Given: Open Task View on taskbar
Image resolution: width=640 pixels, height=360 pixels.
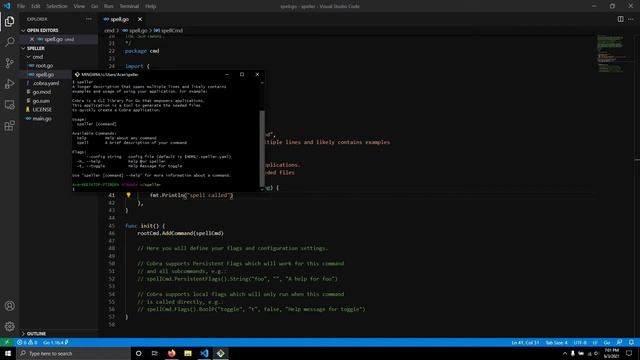Looking at the screenshot, I should click(x=155, y=353).
